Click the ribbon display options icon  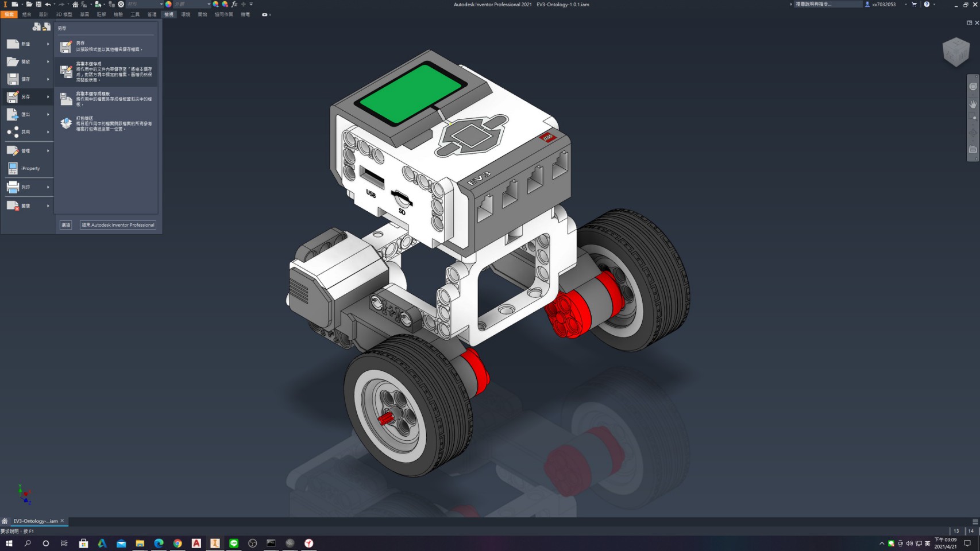point(265,14)
